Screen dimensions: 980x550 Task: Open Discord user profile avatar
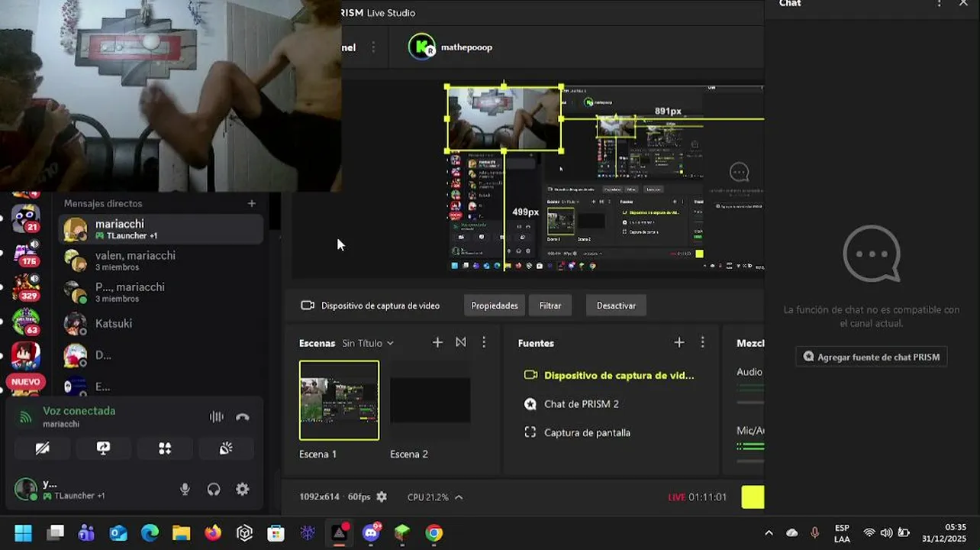tap(26, 490)
